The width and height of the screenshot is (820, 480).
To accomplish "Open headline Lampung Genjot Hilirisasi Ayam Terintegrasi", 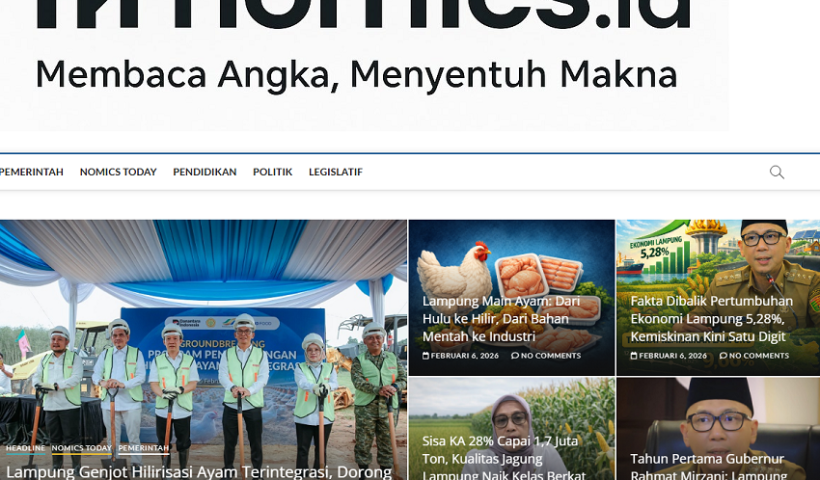I will click(x=199, y=472).
